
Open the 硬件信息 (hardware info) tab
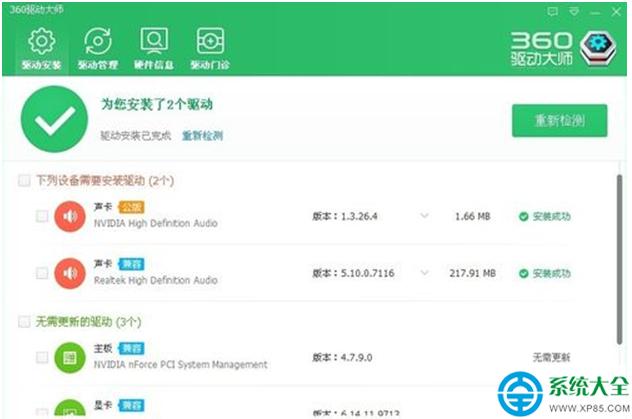(x=153, y=49)
